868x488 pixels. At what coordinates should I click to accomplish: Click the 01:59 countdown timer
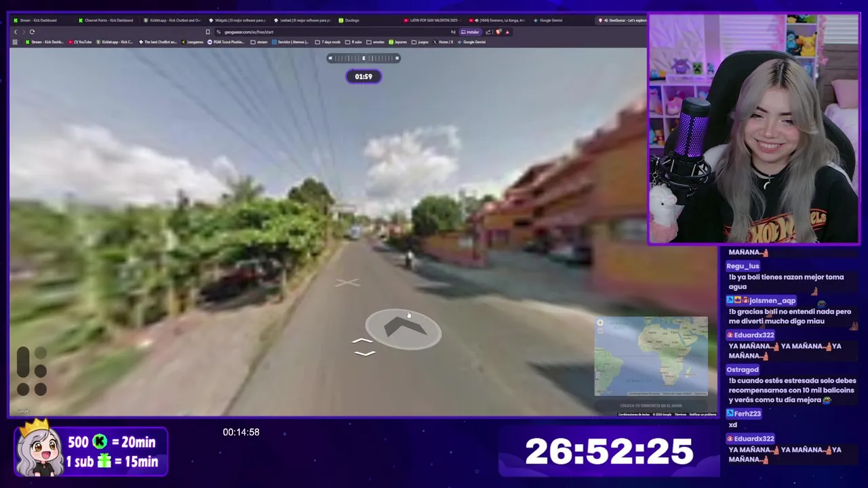pos(363,77)
